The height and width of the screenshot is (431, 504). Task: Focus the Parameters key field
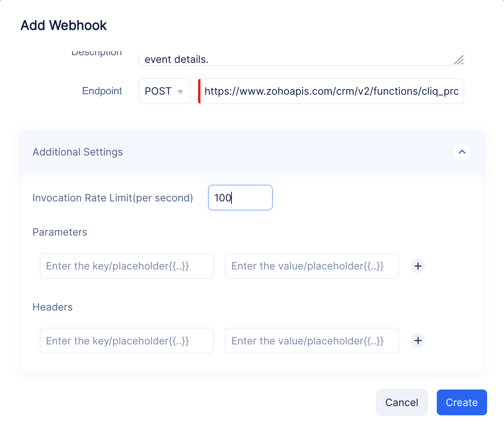(126, 266)
